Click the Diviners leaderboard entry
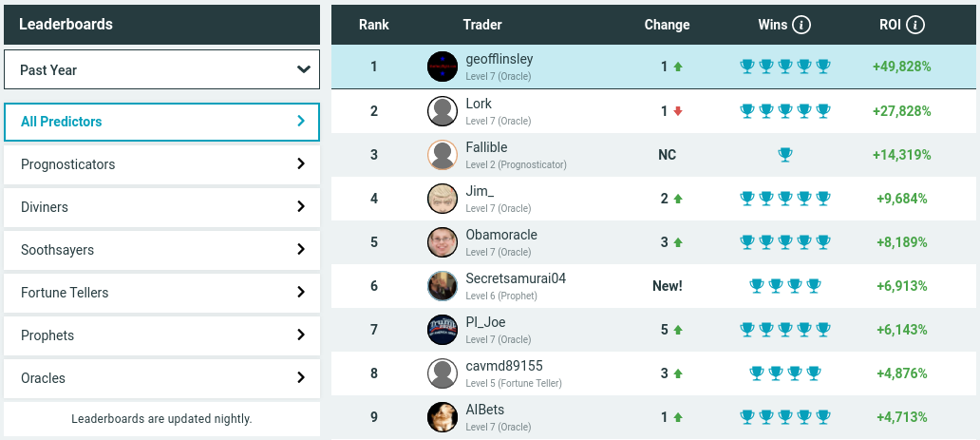This screenshot has width=980, height=440. point(161,207)
